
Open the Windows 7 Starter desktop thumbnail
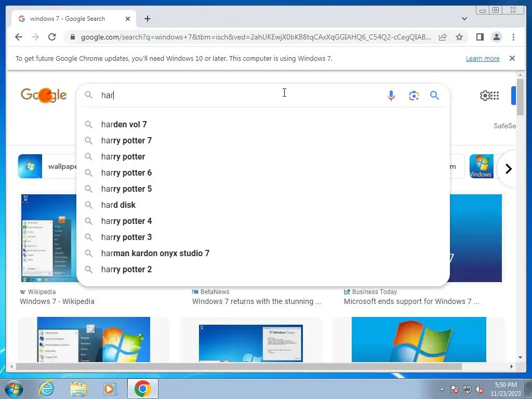click(x=251, y=343)
